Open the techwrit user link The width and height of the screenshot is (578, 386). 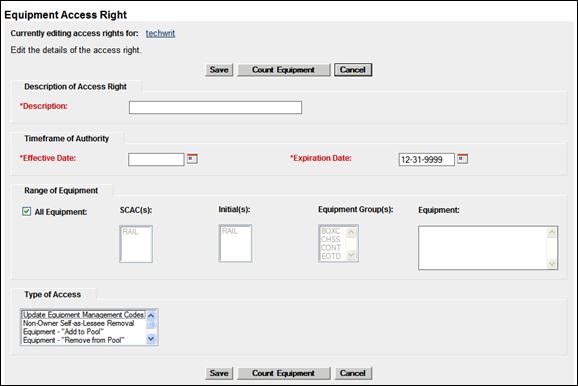[x=160, y=33]
